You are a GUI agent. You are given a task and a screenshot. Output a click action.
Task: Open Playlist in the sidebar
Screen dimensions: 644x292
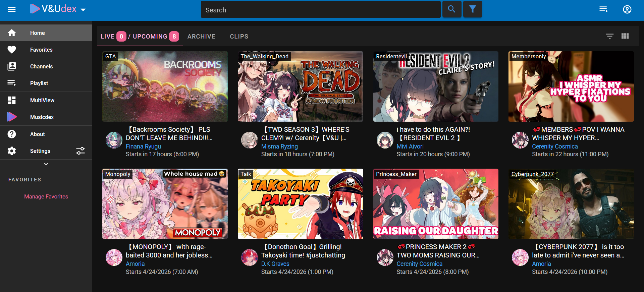46,83
